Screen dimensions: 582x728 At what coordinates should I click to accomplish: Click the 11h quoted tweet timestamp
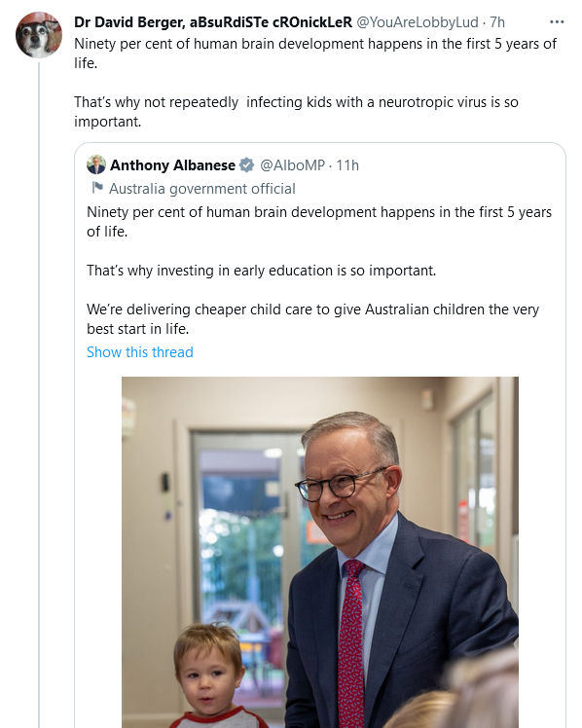[347, 165]
